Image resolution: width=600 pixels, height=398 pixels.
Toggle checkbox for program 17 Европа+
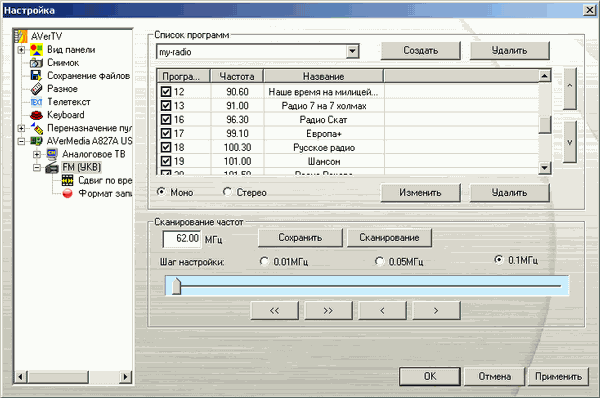coord(166,133)
